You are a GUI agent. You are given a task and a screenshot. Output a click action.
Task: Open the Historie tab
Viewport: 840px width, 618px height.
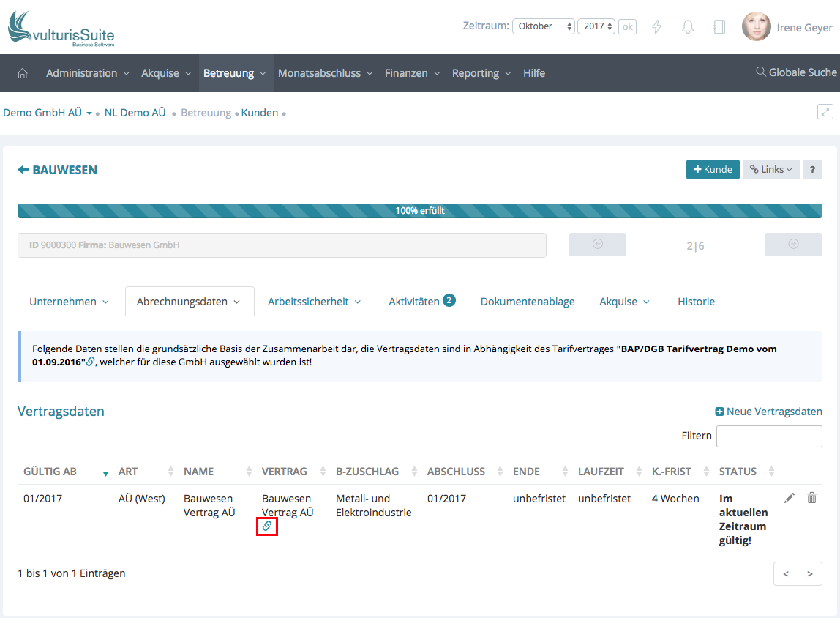pyautogui.click(x=696, y=302)
